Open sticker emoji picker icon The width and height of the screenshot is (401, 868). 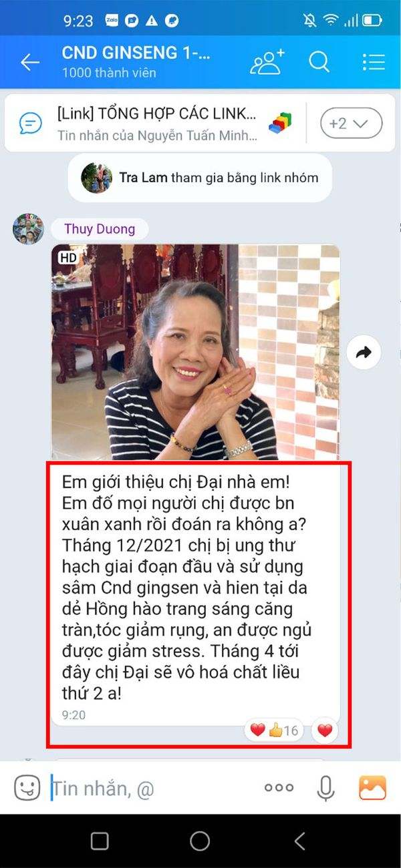pyautogui.click(x=27, y=789)
